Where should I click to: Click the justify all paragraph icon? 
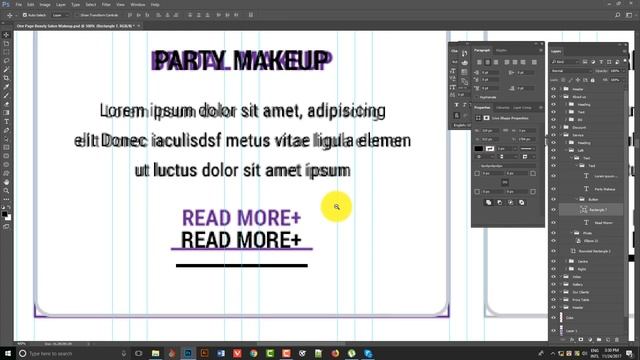[x=534, y=62]
